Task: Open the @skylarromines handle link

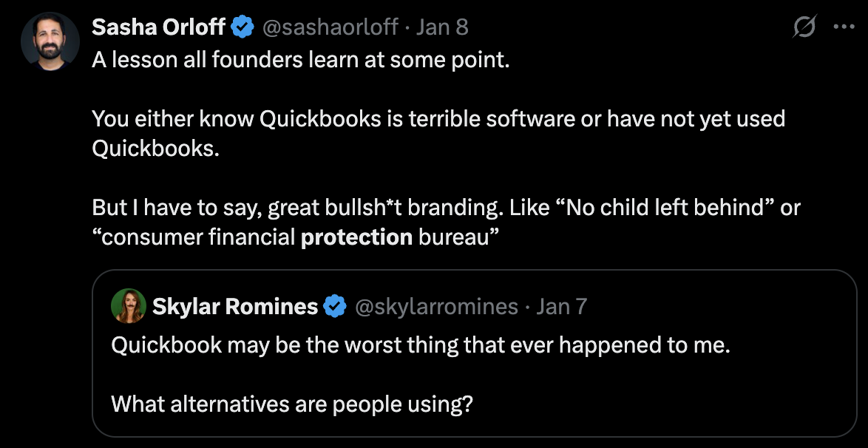Action: [x=437, y=306]
